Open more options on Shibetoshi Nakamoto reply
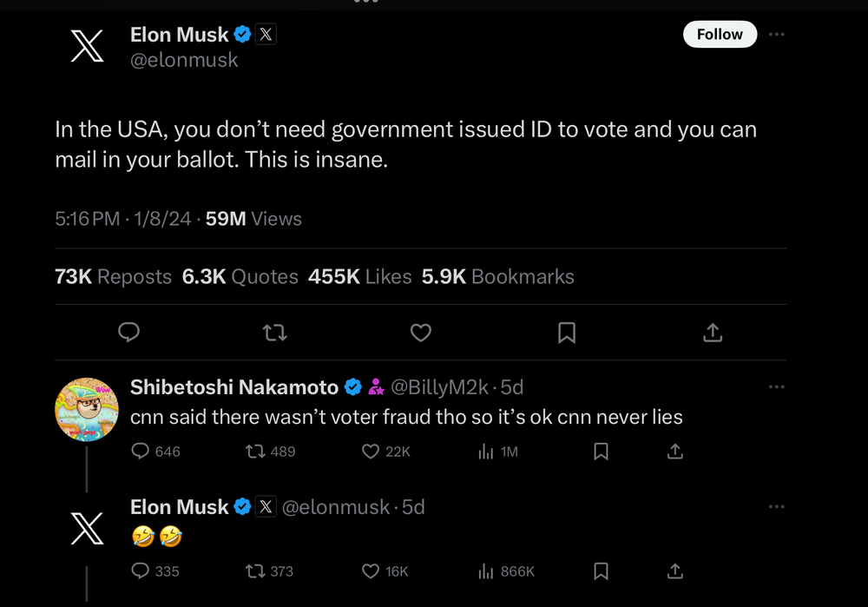This screenshot has height=607, width=868. click(777, 386)
